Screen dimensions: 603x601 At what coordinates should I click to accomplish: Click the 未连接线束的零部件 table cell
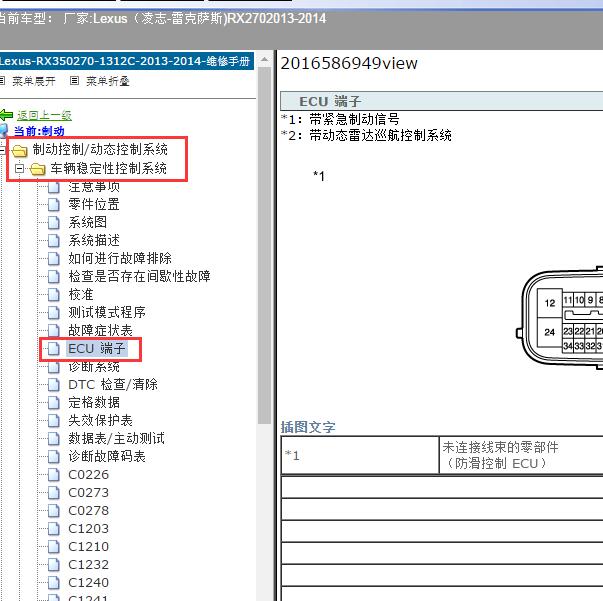click(521, 455)
